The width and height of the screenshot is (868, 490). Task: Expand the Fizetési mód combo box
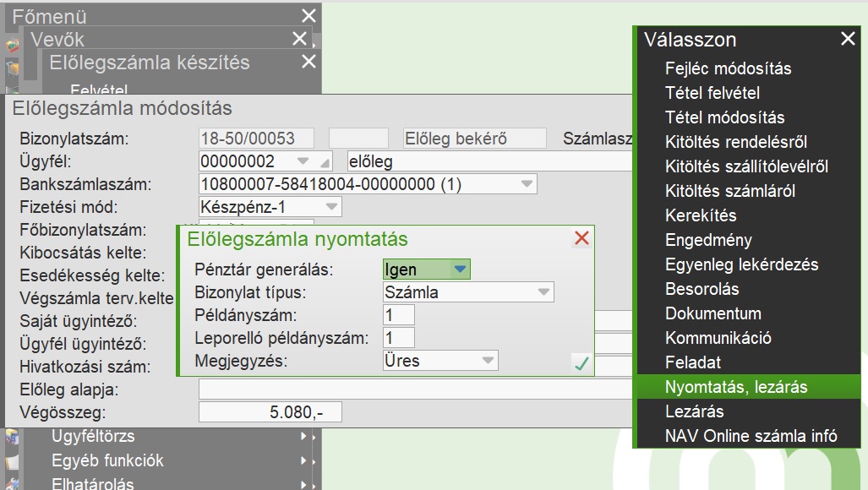[x=331, y=207]
